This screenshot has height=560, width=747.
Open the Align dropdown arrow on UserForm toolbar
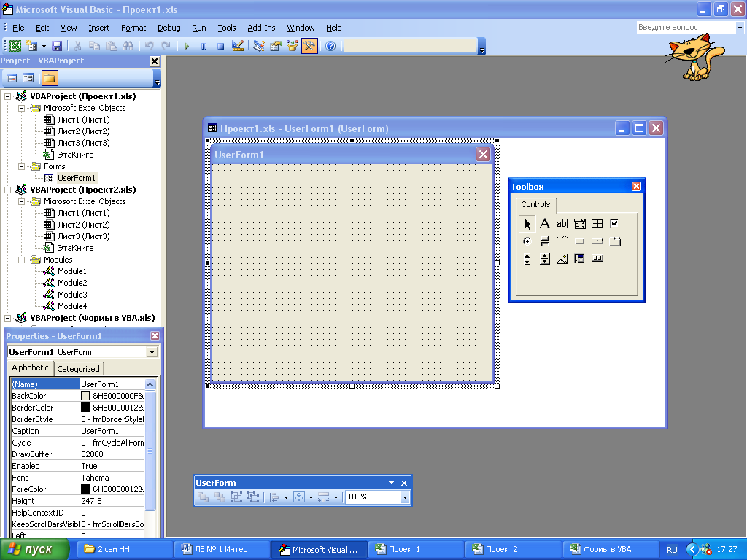coord(286,497)
